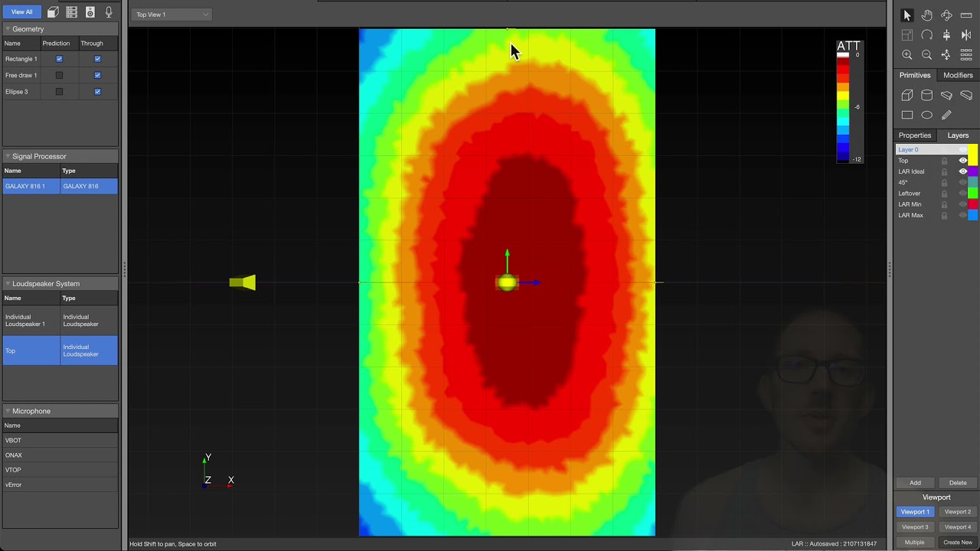Add a cylinder primitive

click(927, 96)
